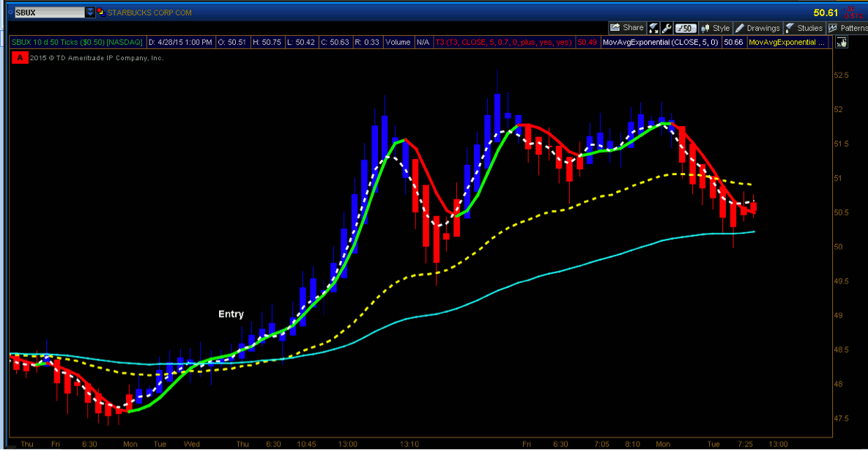Viewport: 868px width, 450px height.
Task: Click the red A marker icon
Action: point(21,57)
